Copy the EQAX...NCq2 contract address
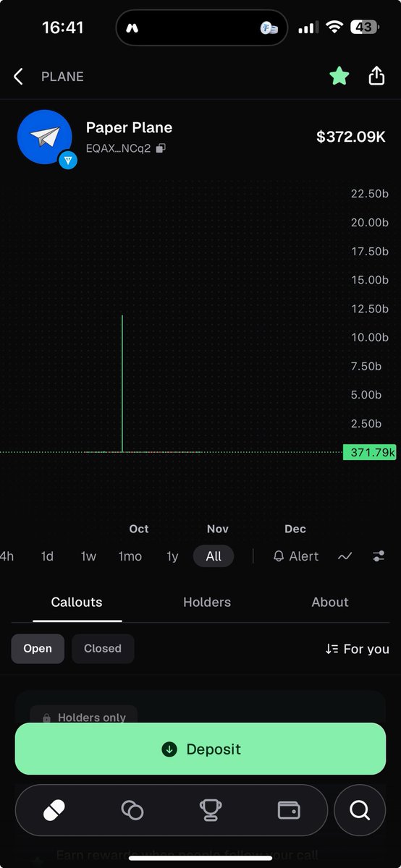Screen dimensions: 401x868 pyautogui.click(x=161, y=148)
